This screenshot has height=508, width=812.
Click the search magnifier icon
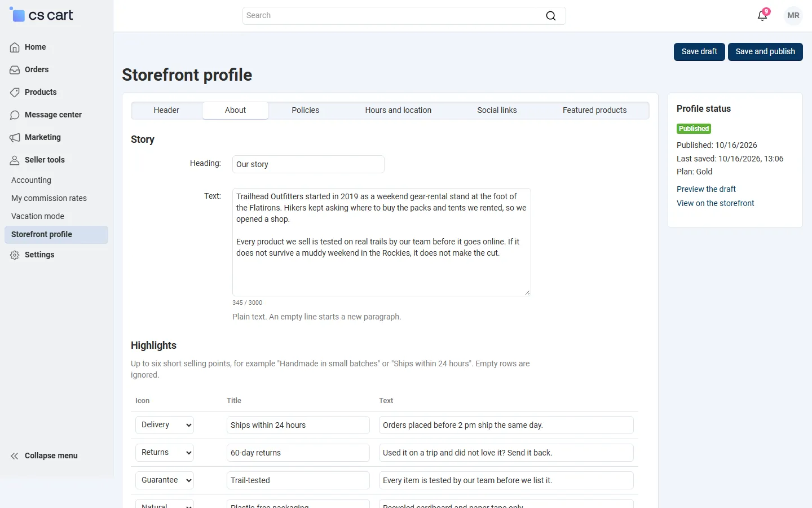tap(551, 16)
